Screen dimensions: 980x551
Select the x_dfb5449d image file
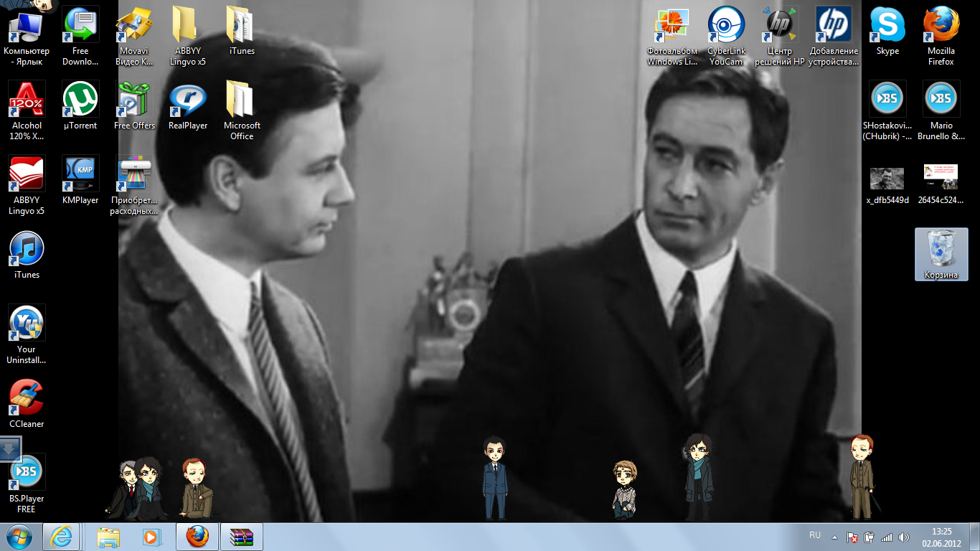point(887,178)
